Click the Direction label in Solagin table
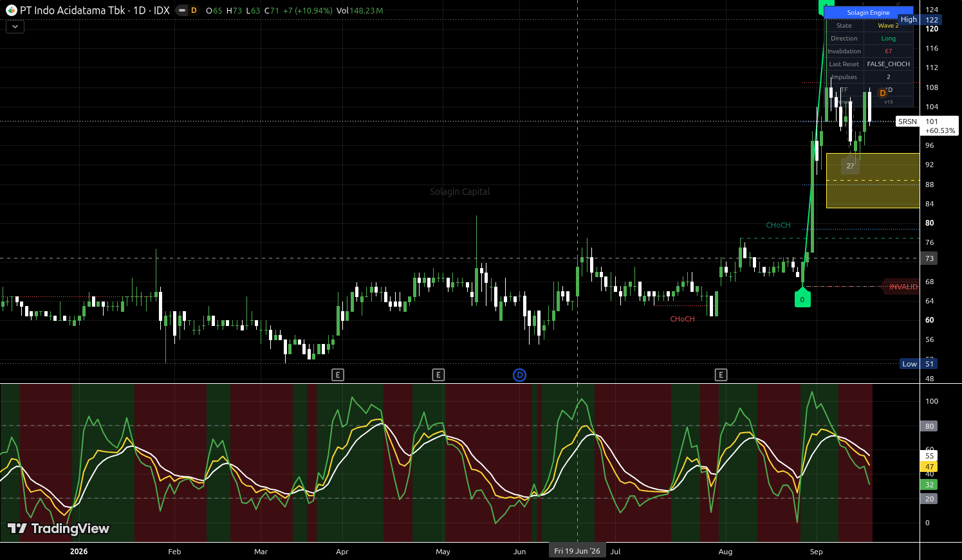This screenshot has width=962, height=560. pos(844,39)
